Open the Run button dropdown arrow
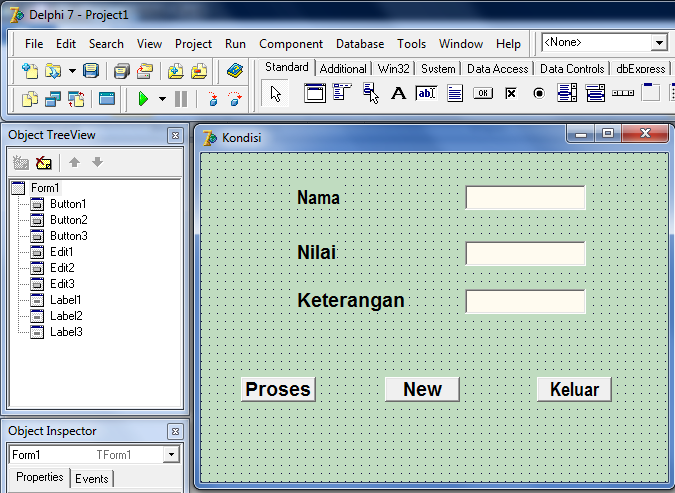 point(162,99)
